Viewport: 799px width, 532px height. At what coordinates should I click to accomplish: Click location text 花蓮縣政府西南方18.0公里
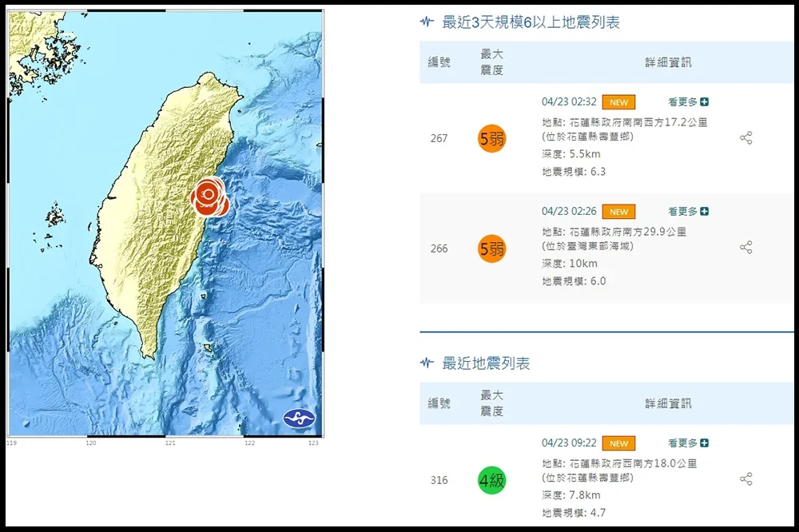(633, 463)
